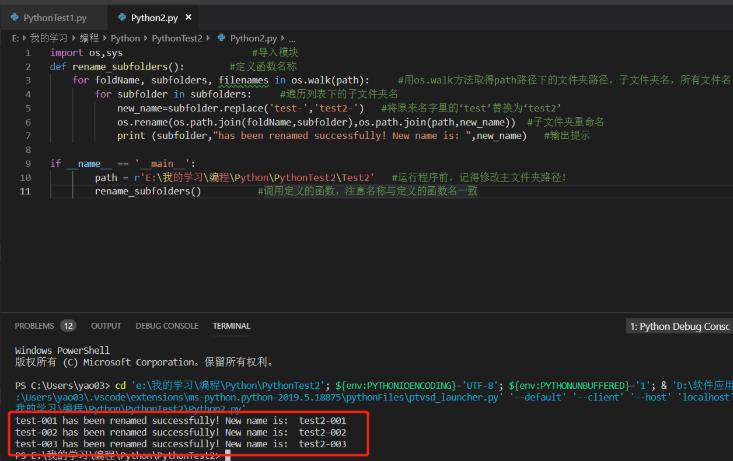Select the TERMINAL panel tab
This screenshot has height=461, width=733.
point(231,326)
